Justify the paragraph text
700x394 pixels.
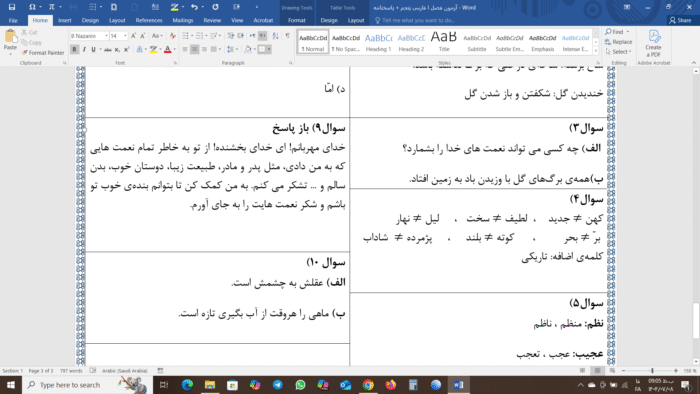click(x=214, y=50)
